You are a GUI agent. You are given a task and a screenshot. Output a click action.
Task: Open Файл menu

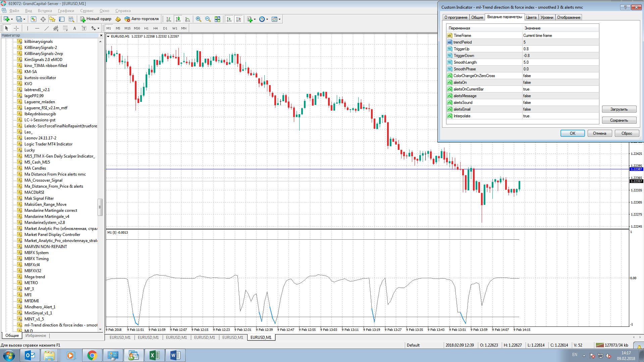[x=14, y=11]
